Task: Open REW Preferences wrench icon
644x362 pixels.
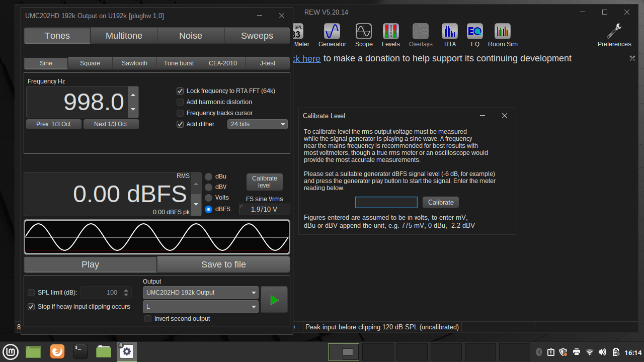Action: click(x=614, y=35)
